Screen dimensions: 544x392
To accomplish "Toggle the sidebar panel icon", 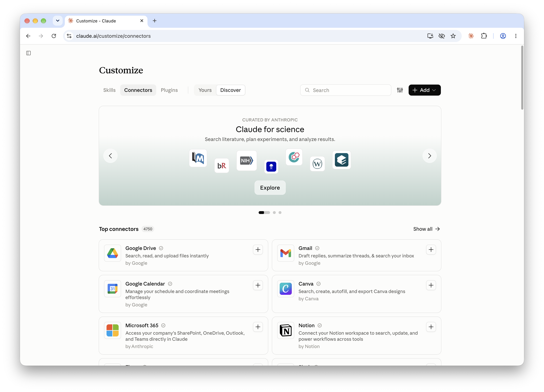I will [x=29, y=53].
